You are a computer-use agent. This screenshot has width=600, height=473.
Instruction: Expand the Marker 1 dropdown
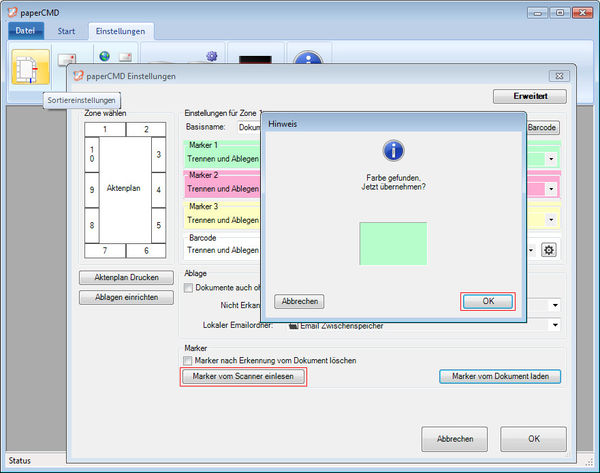551,159
